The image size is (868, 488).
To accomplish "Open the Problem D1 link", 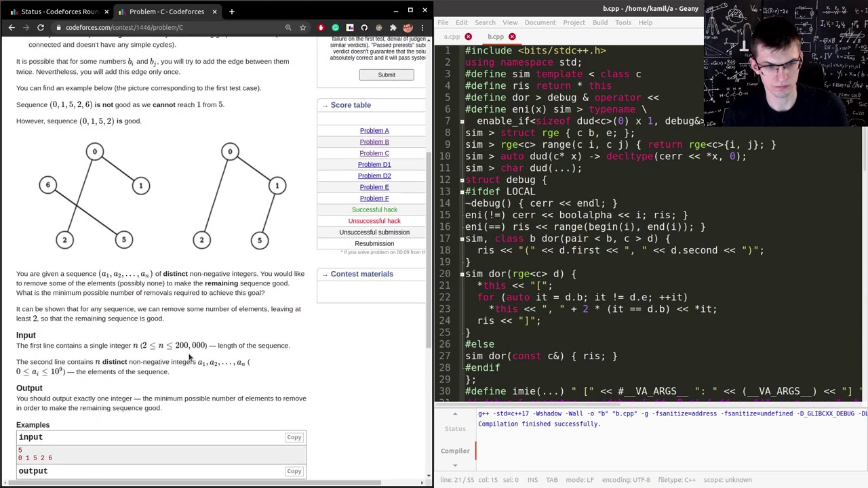I will point(374,165).
